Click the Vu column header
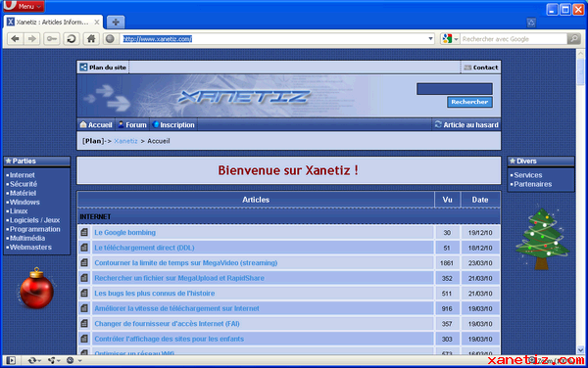This screenshot has height=368, width=588. click(448, 200)
